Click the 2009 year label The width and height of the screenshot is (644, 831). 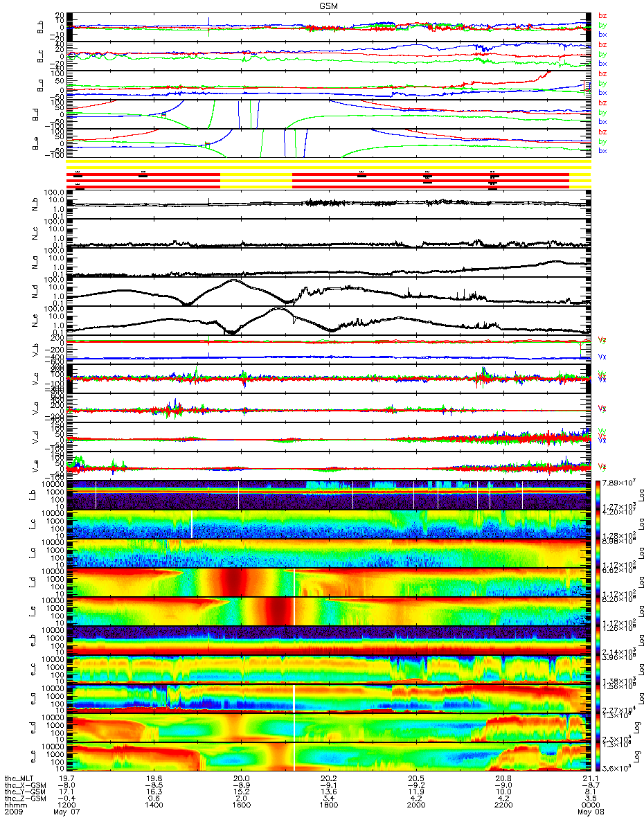(12, 813)
